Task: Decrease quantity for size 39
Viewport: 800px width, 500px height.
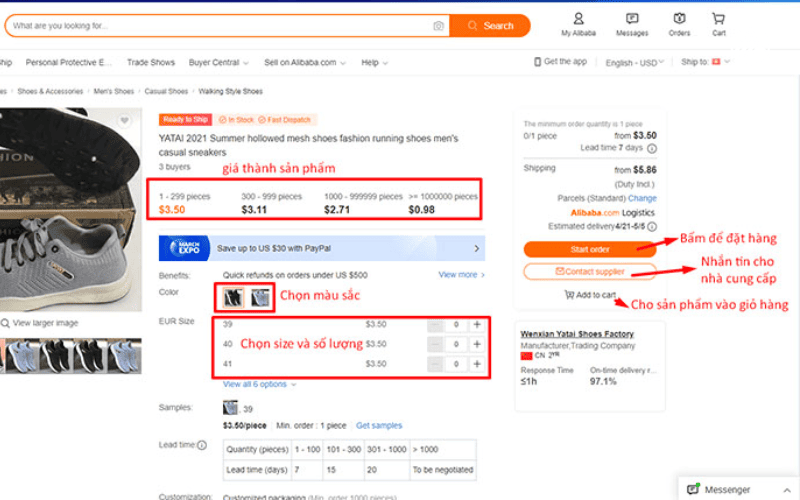Action: pyautogui.click(x=435, y=324)
